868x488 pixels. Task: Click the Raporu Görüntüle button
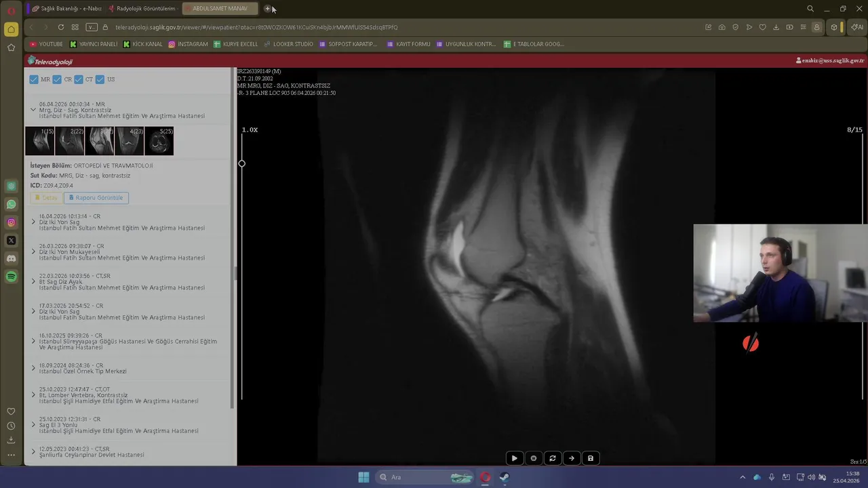pos(96,198)
